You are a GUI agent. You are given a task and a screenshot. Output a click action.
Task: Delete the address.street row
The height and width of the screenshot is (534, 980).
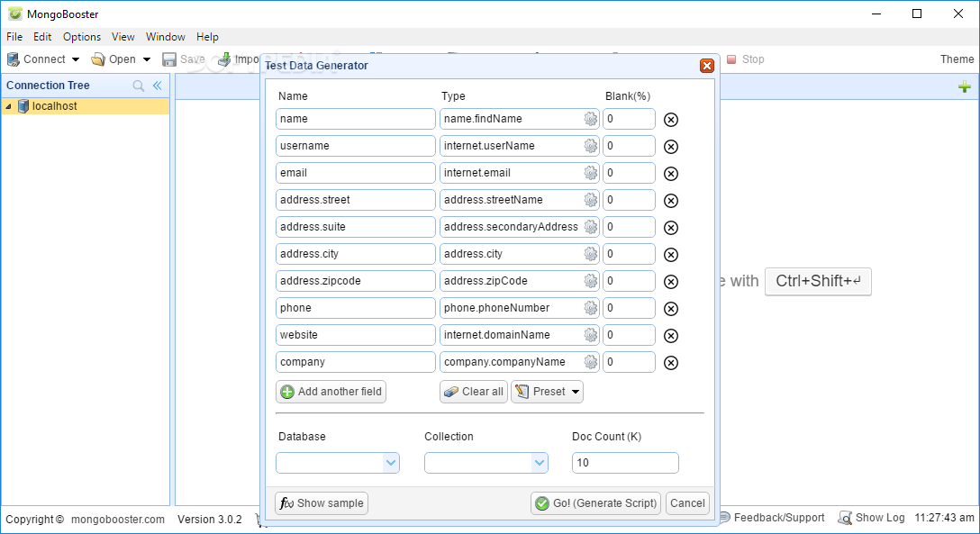click(x=671, y=201)
